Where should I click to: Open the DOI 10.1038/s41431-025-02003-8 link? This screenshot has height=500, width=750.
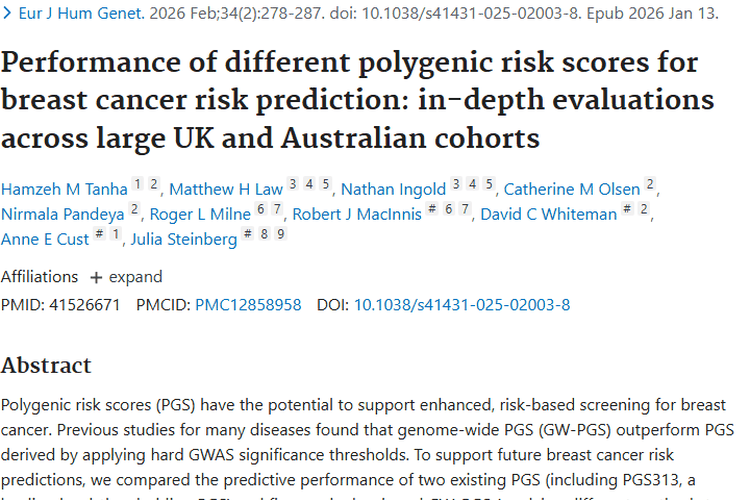click(x=462, y=305)
